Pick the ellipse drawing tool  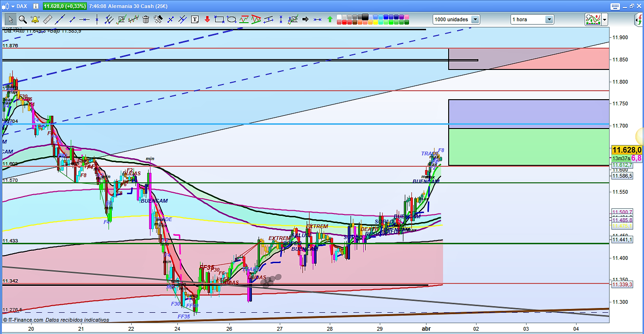(232, 19)
